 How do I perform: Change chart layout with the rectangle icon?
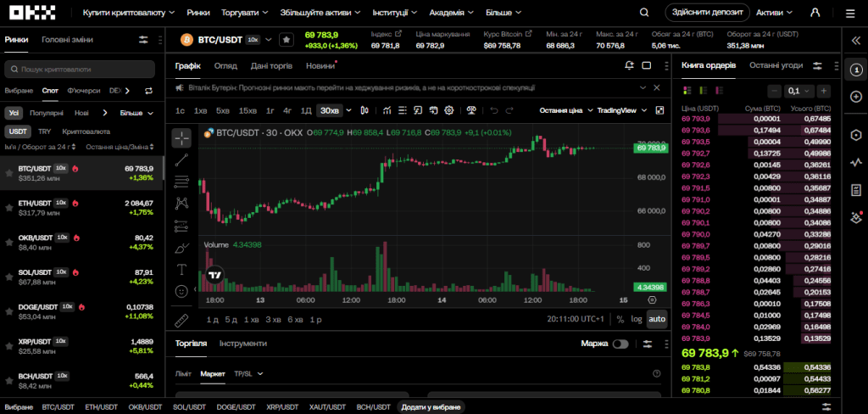click(646, 65)
